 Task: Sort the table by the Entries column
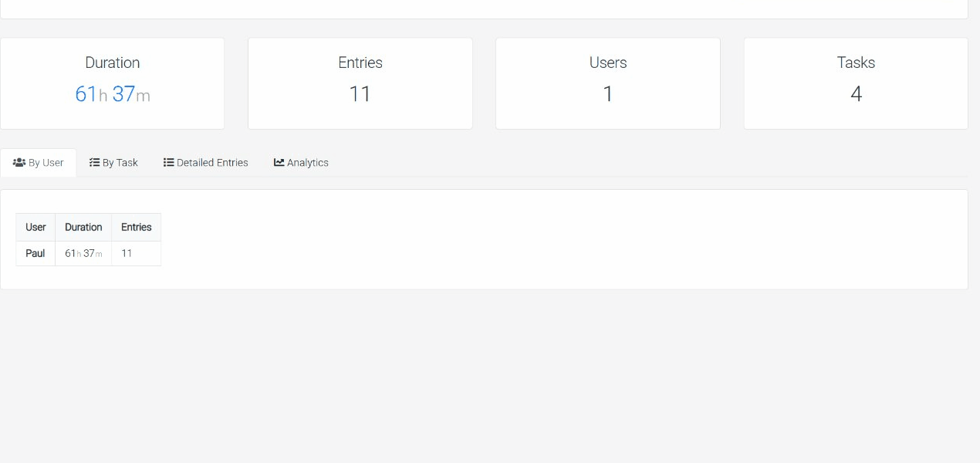[136, 227]
